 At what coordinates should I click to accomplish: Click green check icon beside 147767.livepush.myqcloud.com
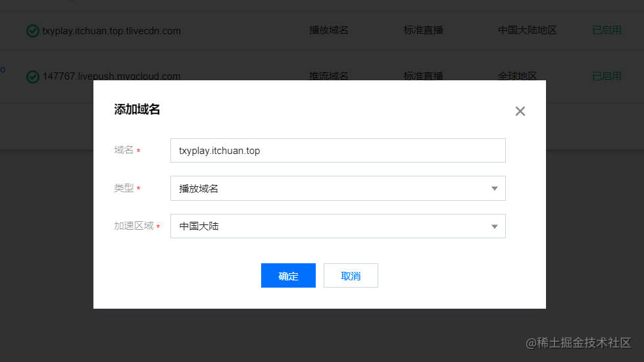[x=33, y=76]
